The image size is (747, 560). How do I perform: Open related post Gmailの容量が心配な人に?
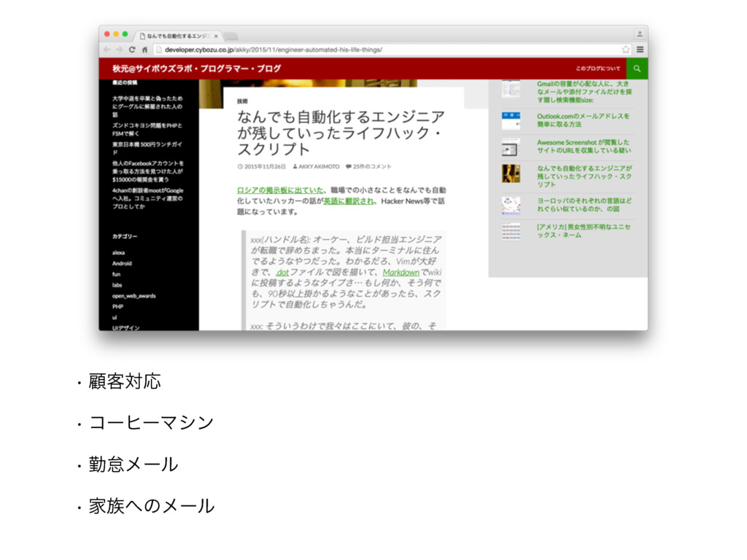[584, 92]
